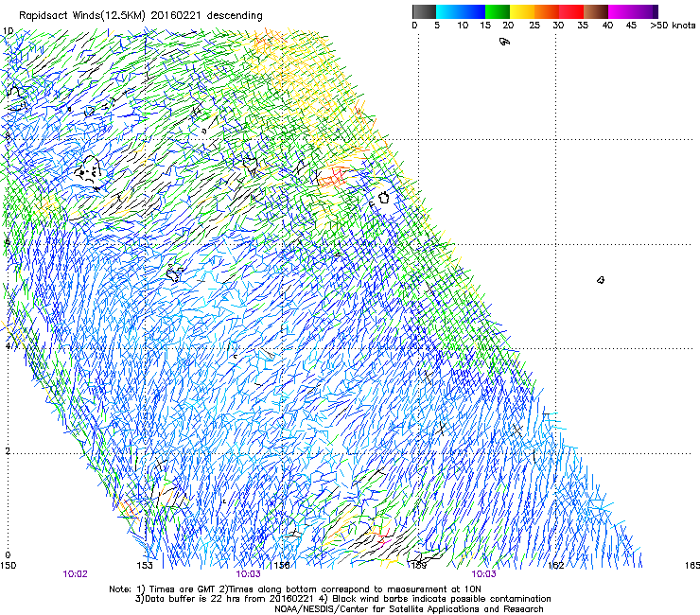Click the '10:03' timestamp between 153 and 156
The width and height of the screenshot is (700, 615).
[248, 574]
